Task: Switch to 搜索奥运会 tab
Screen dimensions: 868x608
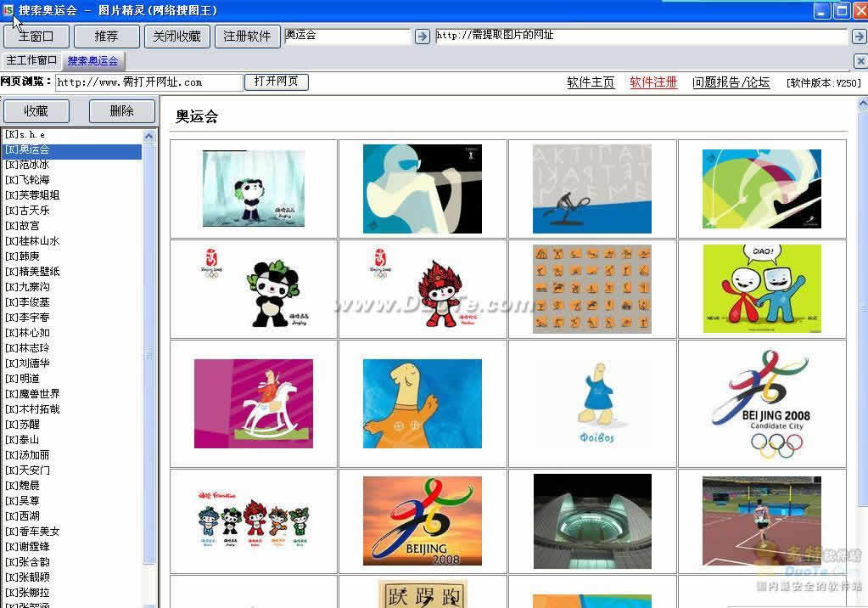Action: coord(93,61)
